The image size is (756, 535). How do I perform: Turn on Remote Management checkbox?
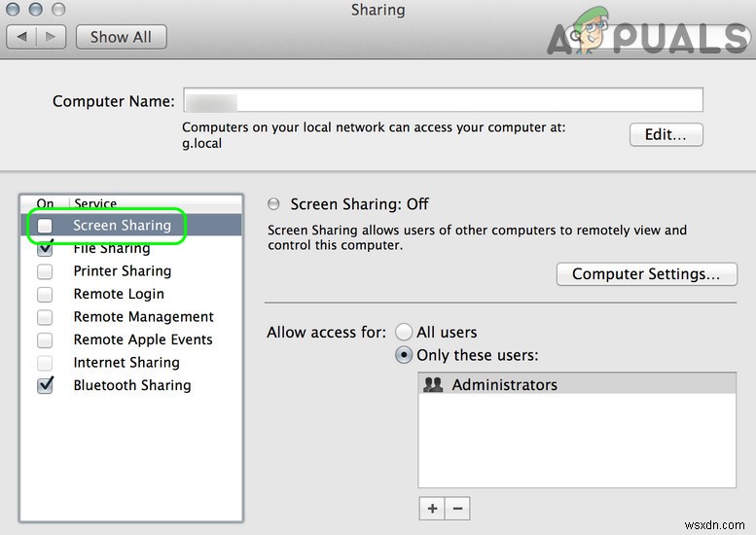[x=45, y=317]
